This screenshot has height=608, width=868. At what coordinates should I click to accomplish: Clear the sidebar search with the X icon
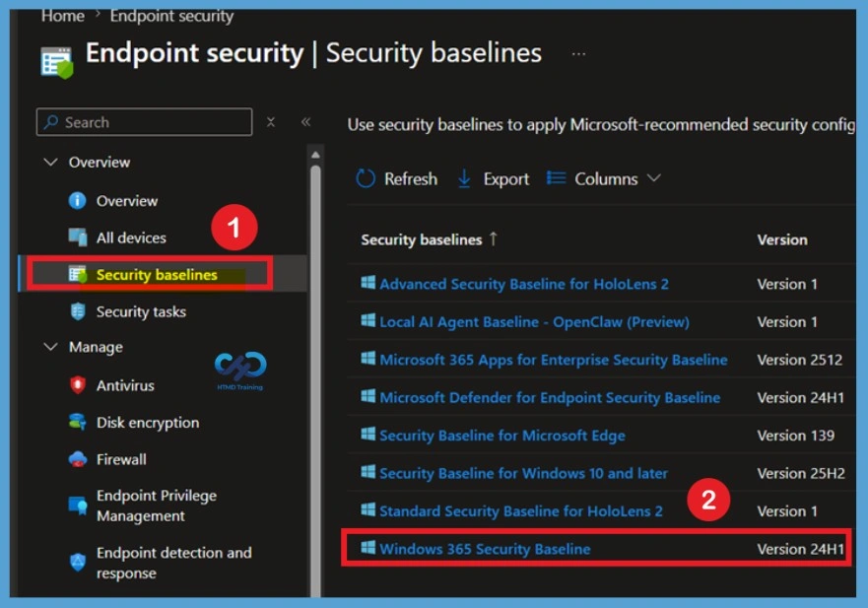[x=271, y=122]
